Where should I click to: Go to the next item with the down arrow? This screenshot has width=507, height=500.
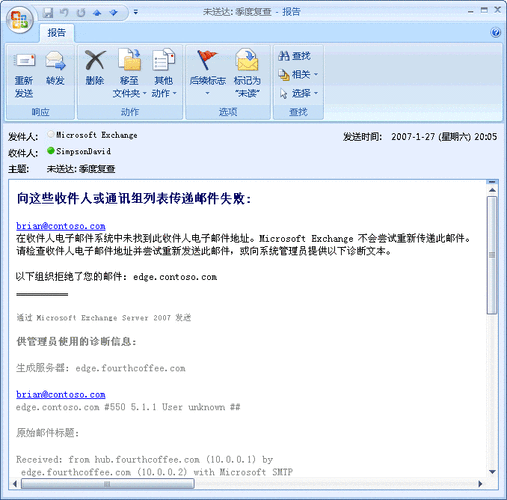(x=114, y=13)
